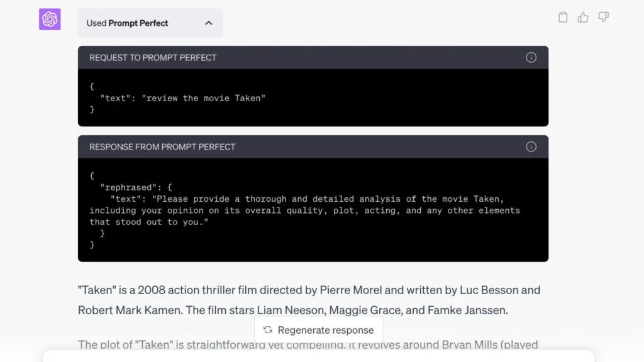Open info icon on Response from Prompt Perfect
Screen dimensions: 644x362
[x=531, y=147]
